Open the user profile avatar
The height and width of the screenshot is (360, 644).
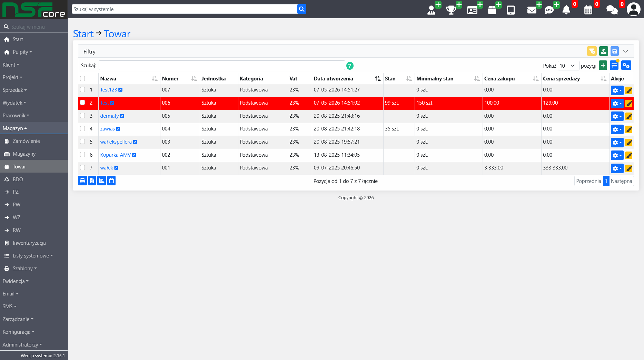pos(634,9)
